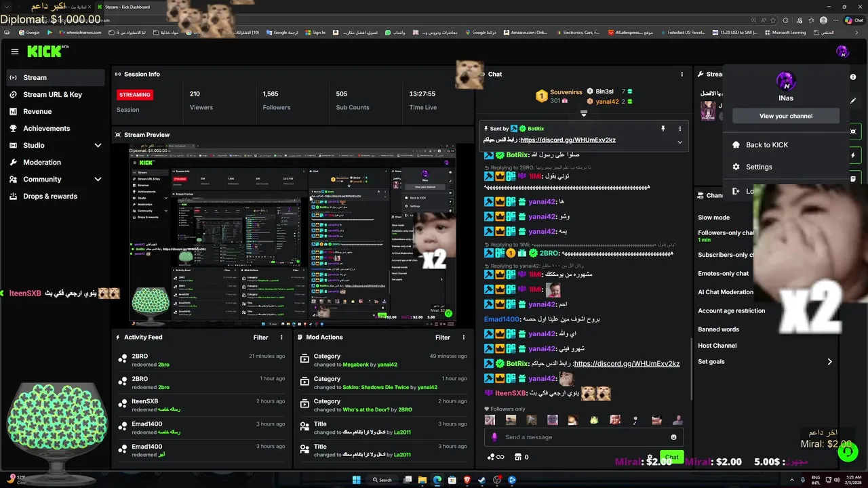Click the Send a message input field
This screenshot has width=868, height=488.
pyautogui.click(x=583, y=437)
